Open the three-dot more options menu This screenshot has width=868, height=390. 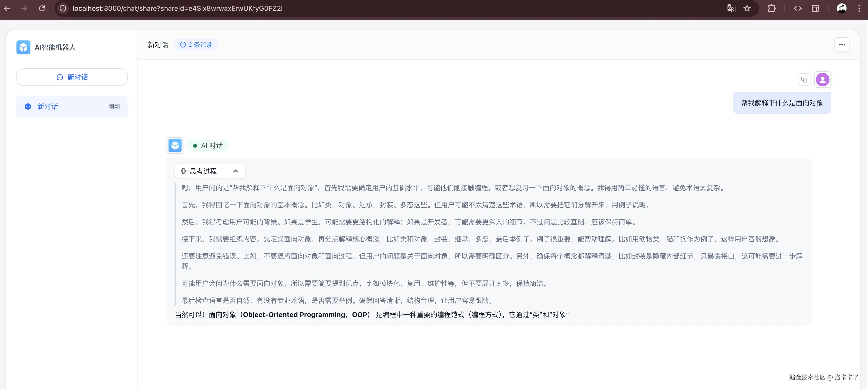[842, 44]
